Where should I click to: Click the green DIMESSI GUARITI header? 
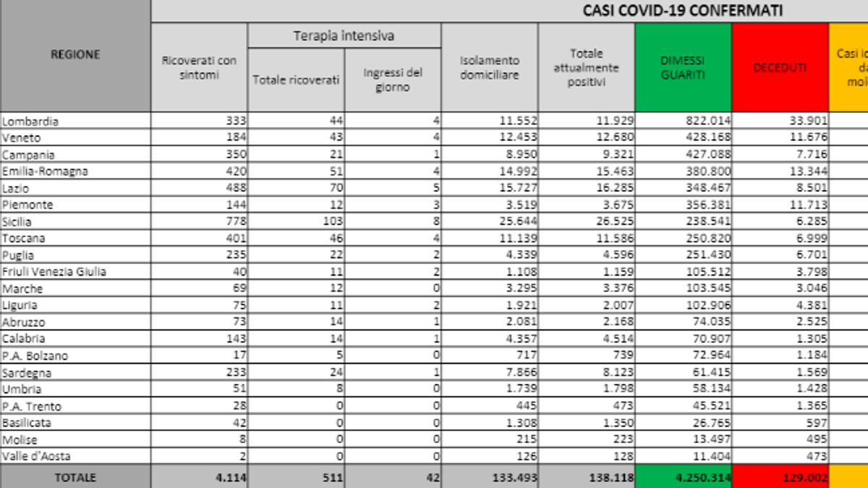pos(683,67)
